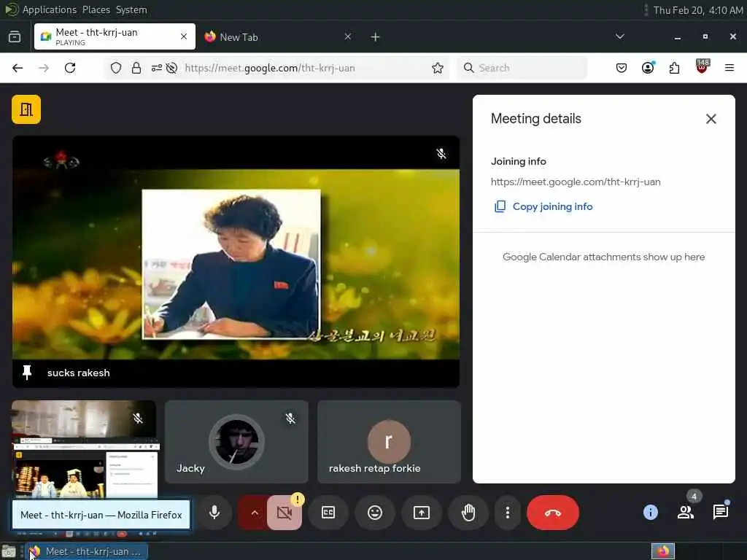Viewport: 747px width, 560px height.
Task: Click the autoplay blocked icon in address bar
Action: 172,68
